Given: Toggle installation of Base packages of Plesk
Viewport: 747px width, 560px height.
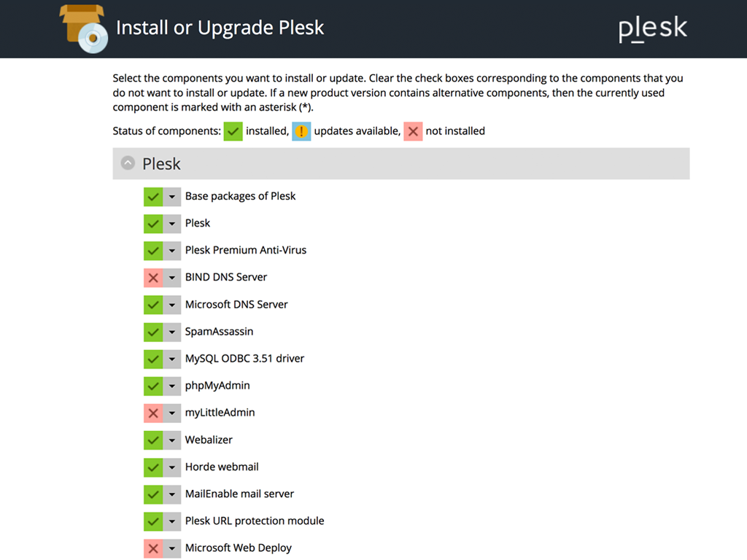Looking at the screenshot, I should [x=154, y=196].
